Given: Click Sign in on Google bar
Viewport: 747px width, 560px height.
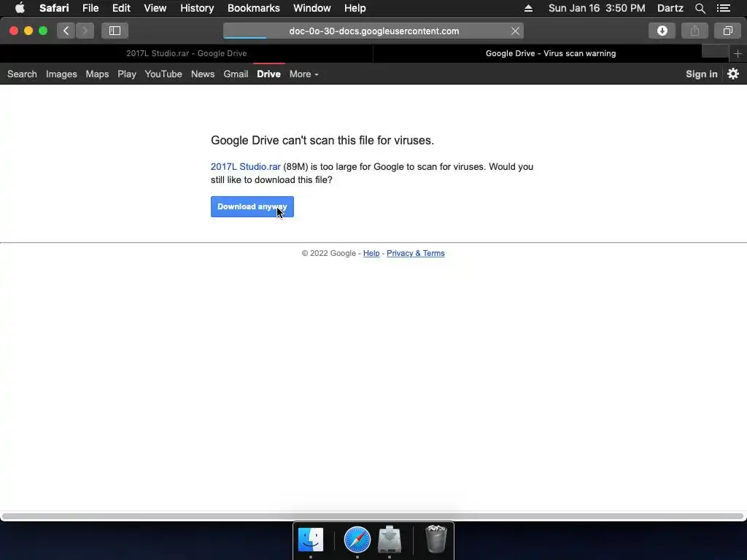Looking at the screenshot, I should [x=701, y=74].
